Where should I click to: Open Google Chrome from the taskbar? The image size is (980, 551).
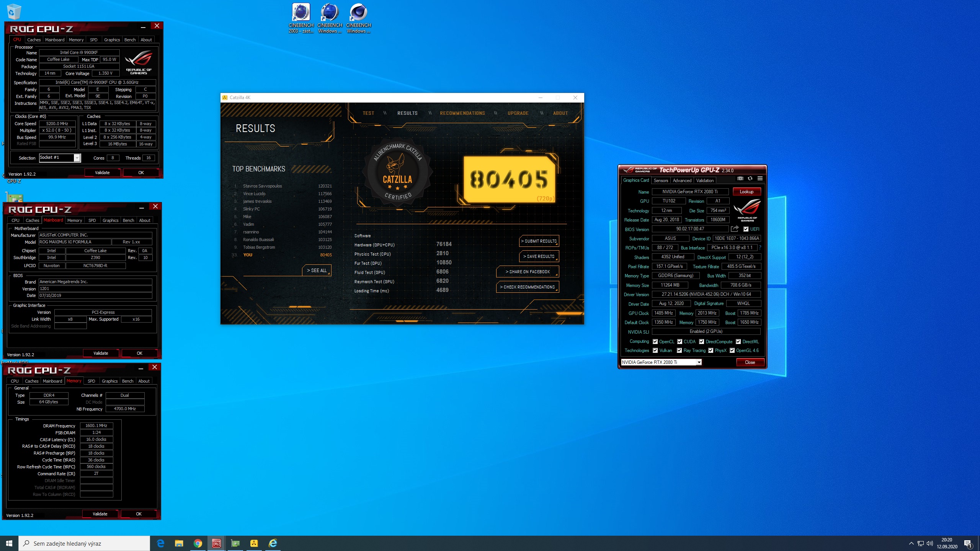click(x=198, y=543)
